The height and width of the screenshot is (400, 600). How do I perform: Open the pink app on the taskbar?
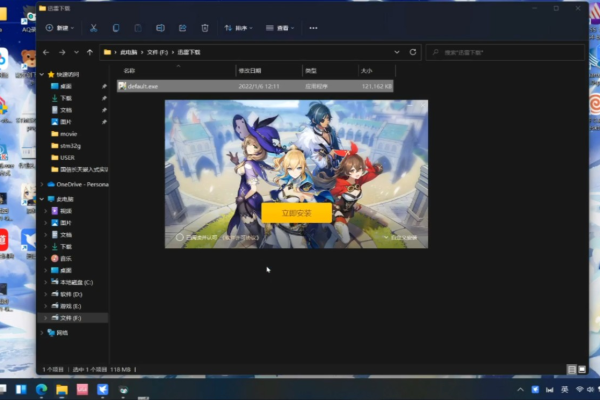[82, 390]
